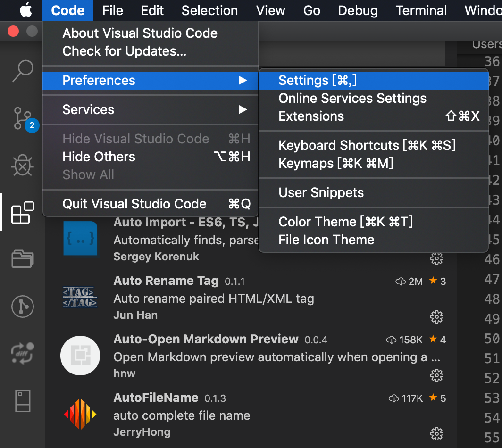
Task: Expand the Preferences submenu
Action: (x=99, y=80)
